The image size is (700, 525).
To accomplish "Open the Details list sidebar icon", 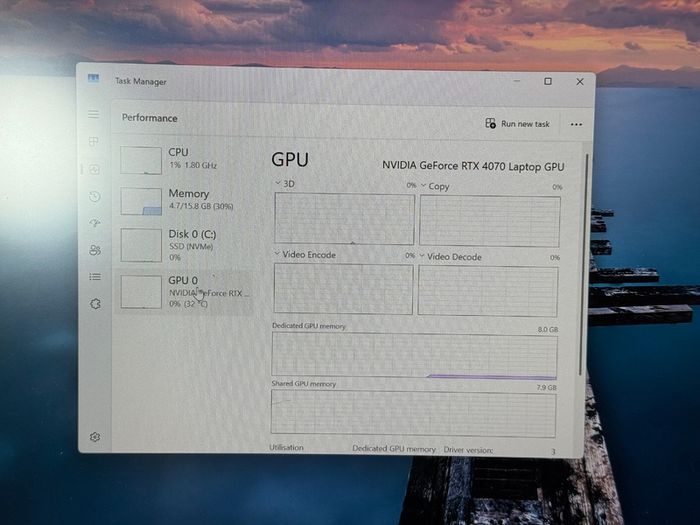I will pyautogui.click(x=95, y=277).
